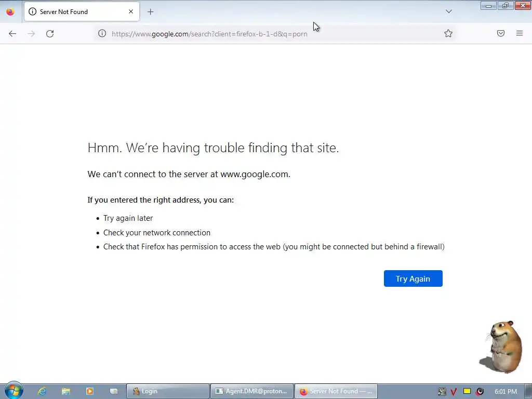The width and height of the screenshot is (532, 399).
Task: Click the Show desktop strip at taskbar end
Action: 528,391
